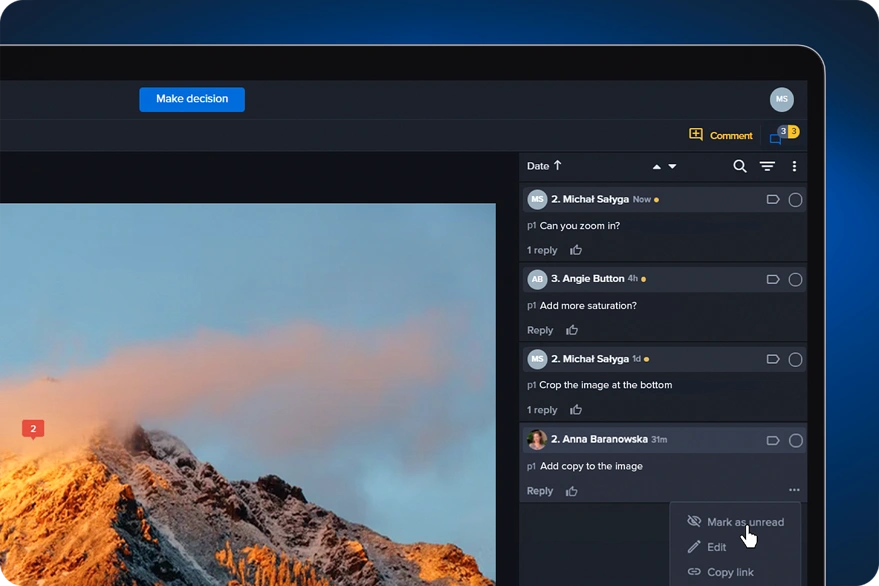Mark 'Can you zoom in?' comment as resolved

795,200
